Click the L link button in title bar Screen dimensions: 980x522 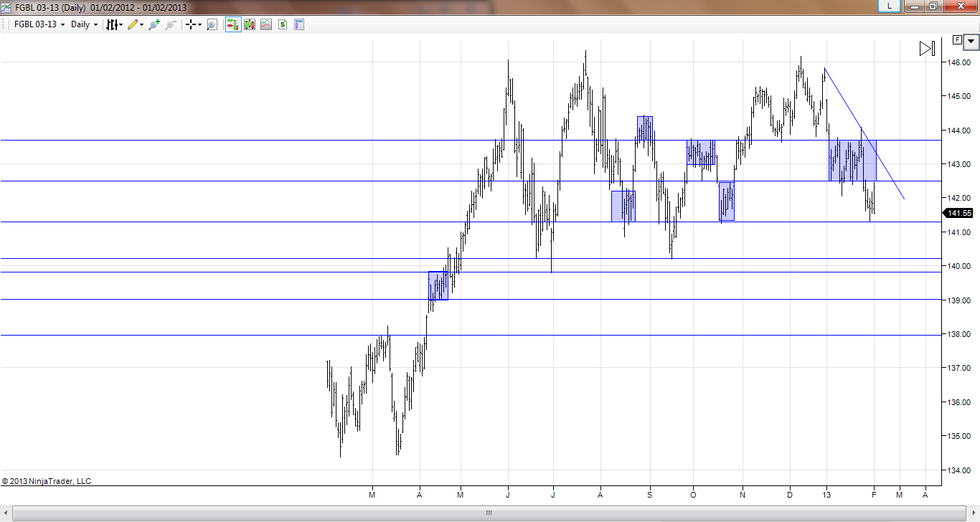click(890, 6)
